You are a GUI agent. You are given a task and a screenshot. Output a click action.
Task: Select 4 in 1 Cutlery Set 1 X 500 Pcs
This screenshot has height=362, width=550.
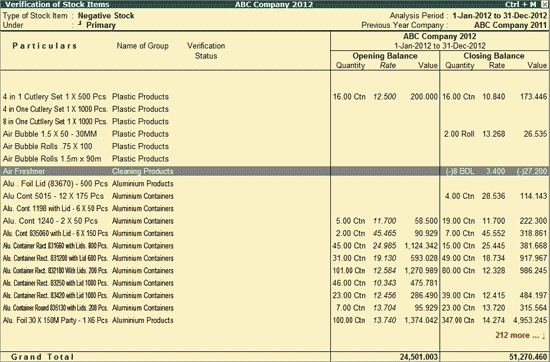pos(54,97)
